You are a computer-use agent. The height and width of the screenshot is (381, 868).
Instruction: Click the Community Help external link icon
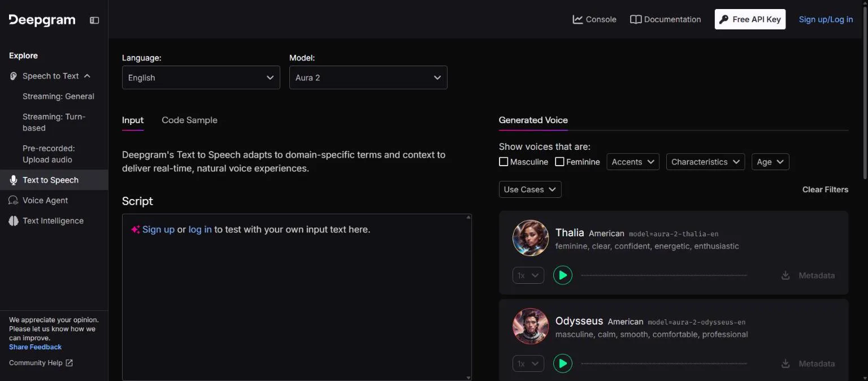(70, 363)
